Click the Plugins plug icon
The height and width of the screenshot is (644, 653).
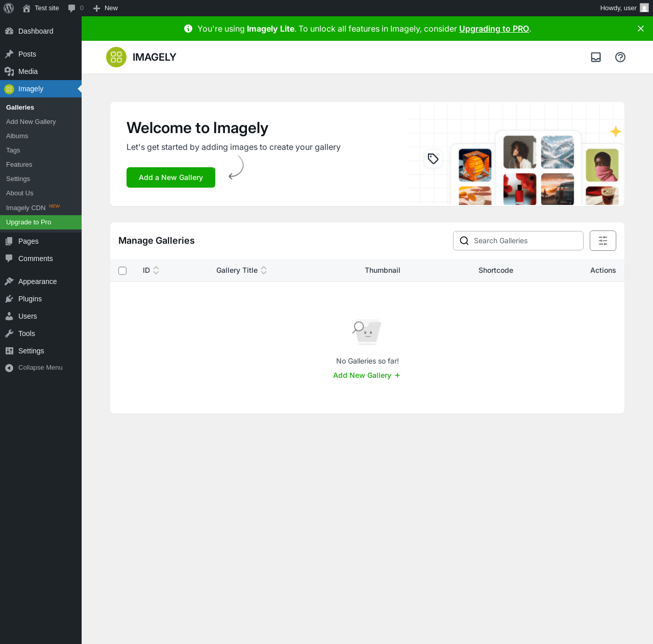point(9,299)
